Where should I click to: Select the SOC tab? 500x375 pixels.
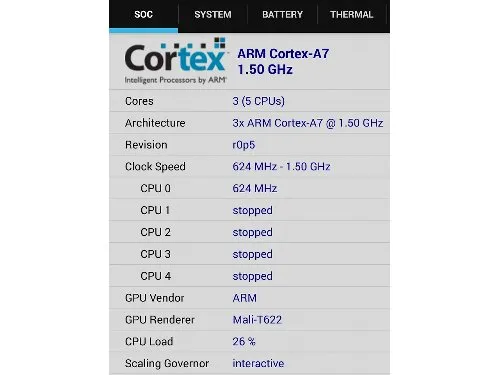pos(143,15)
